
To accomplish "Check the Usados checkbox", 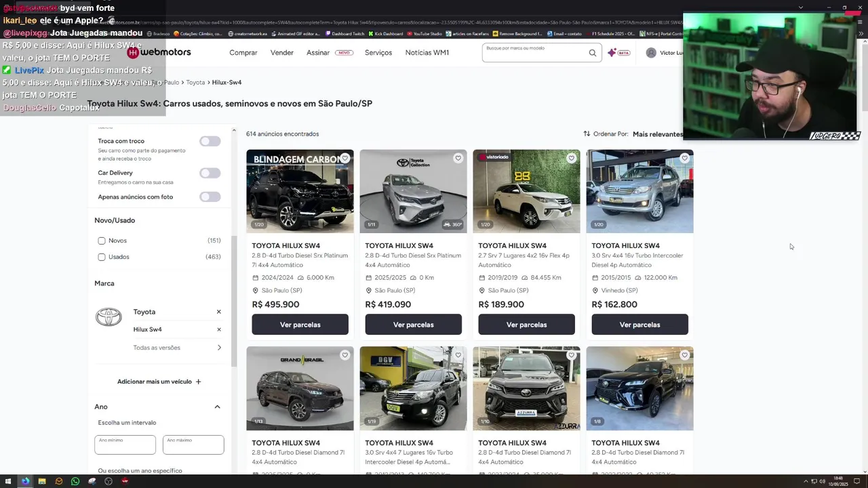I will point(102,257).
